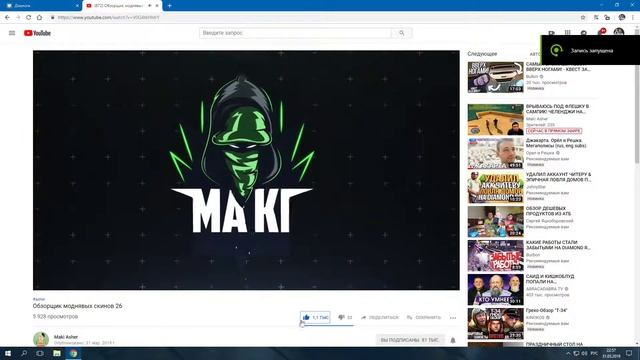Dislike the video with thumbs down
Viewport: 640px width, 360px height.
[345, 317]
